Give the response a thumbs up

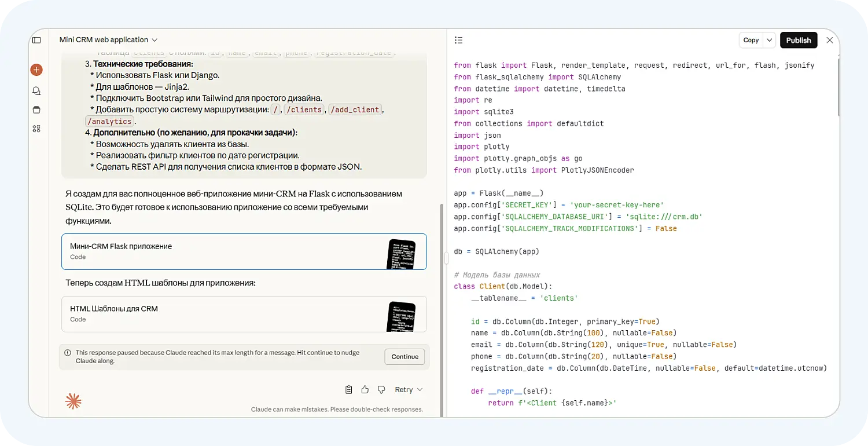[x=365, y=390]
